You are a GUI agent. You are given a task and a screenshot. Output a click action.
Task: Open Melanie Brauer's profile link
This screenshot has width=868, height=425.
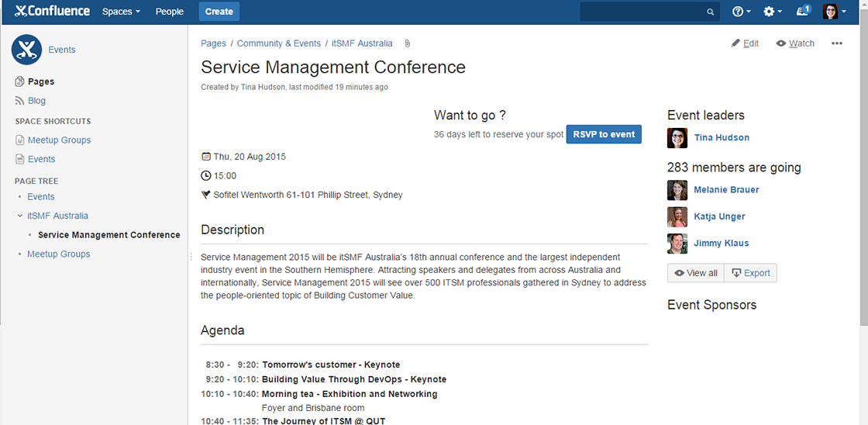[726, 189]
